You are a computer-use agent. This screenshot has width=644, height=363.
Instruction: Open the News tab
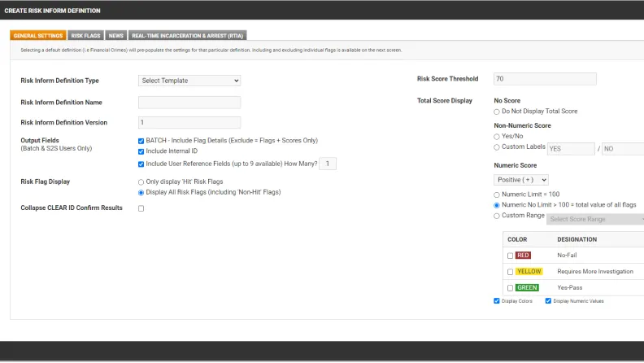tap(116, 36)
